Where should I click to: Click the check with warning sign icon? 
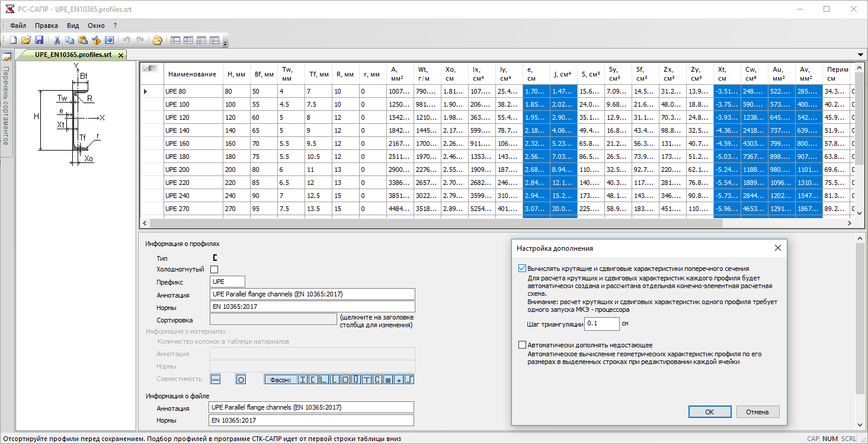96,40
